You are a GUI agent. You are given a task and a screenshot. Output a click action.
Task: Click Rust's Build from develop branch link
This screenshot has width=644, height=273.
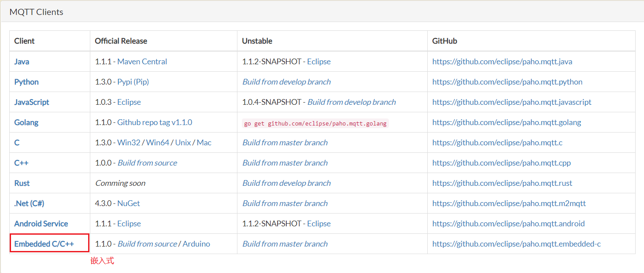(286, 183)
